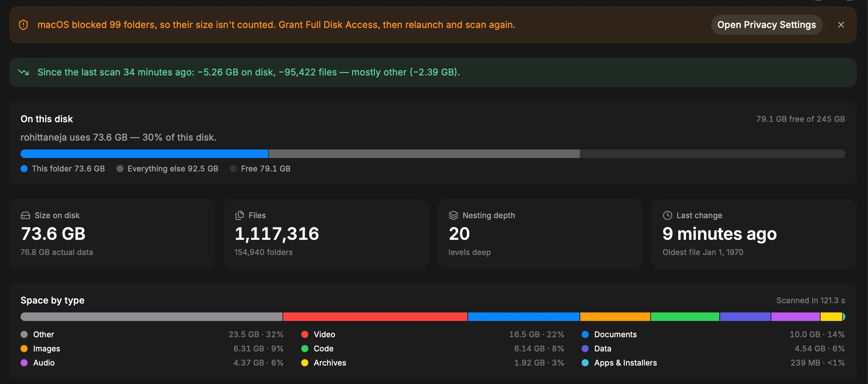
Task: Click the cyan Apps & Installers color dot
Action: tap(585, 363)
